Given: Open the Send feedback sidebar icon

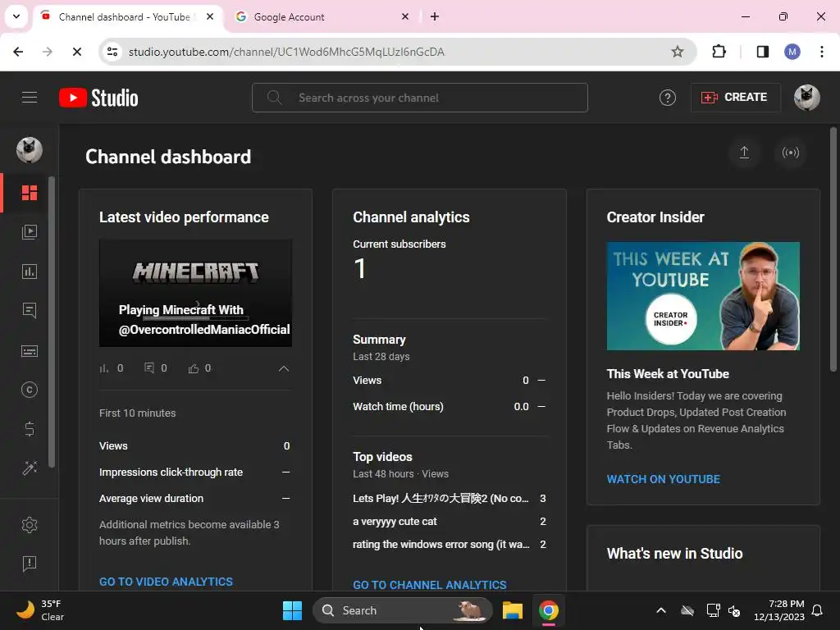Looking at the screenshot, I should point(30,564).
